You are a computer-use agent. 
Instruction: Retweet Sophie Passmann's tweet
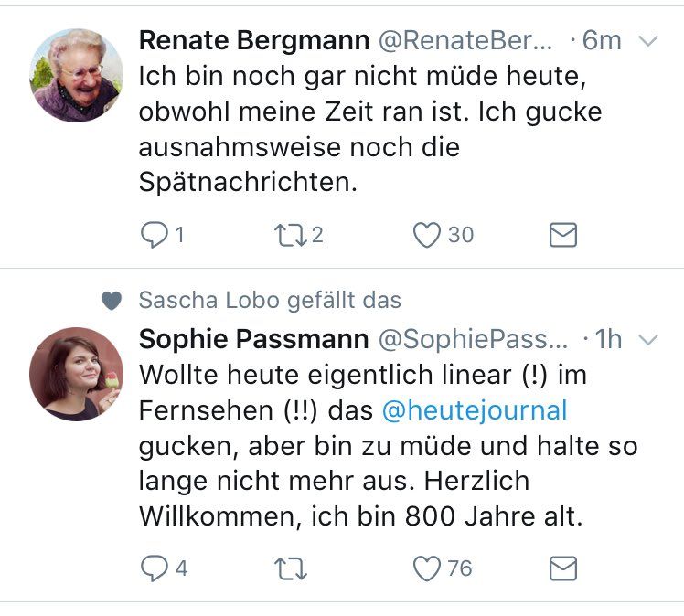tap(290, 568)
